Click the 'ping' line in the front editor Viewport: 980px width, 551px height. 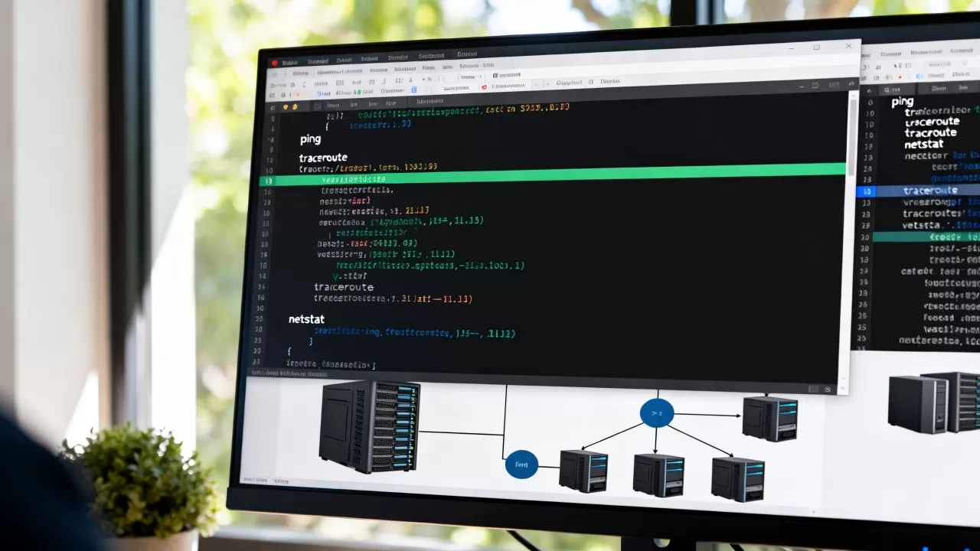click(310, 139)
